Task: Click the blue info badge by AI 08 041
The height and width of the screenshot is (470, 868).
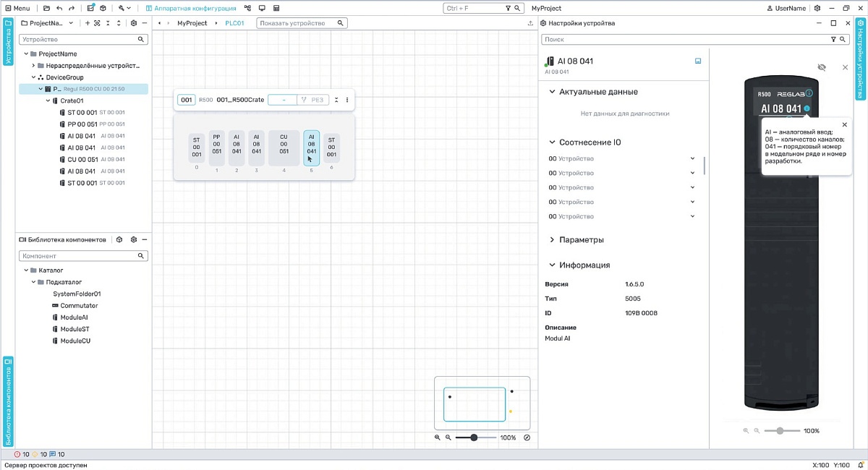Action: coord(807,108)
